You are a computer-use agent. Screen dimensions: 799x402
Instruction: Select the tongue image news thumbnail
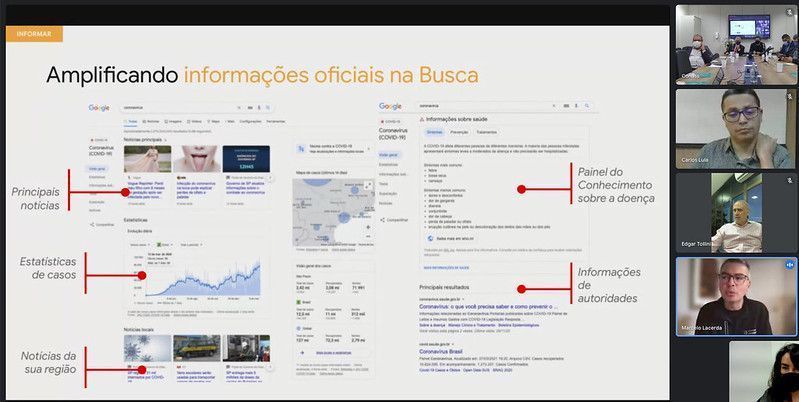coord(199,159)
